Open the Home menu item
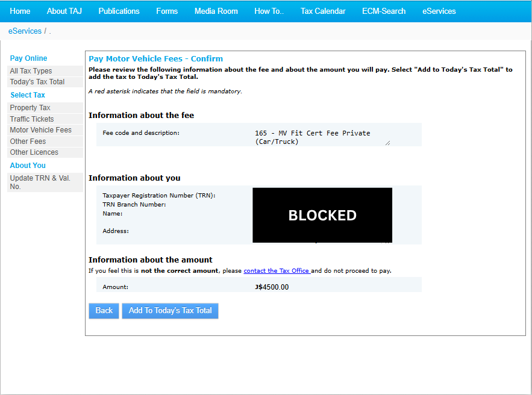Viewport: 532px width, 395px height. (x=20, y=11)
